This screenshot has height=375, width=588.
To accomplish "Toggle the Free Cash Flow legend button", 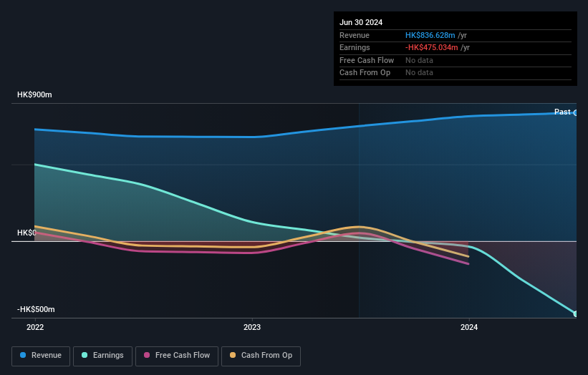I will tap(177, 356).
